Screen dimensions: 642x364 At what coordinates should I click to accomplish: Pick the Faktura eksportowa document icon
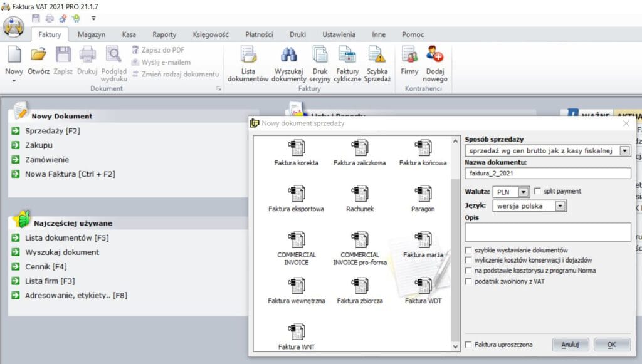[296, 195]
